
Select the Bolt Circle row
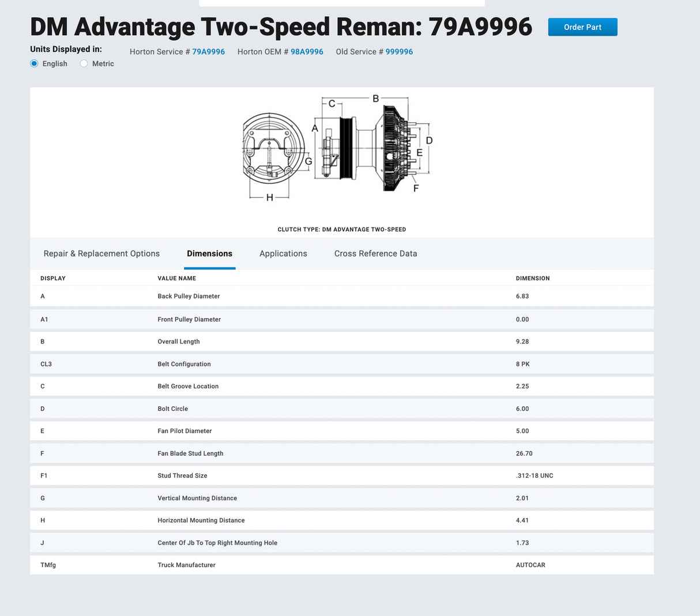tap(341, 409)
